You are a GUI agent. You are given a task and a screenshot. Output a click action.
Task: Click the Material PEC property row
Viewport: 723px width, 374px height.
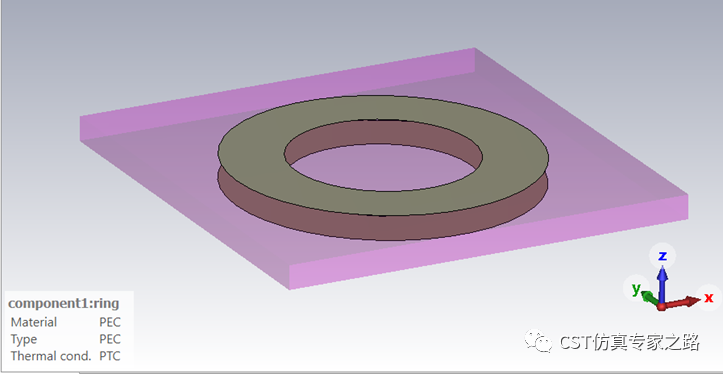[65, 321]
